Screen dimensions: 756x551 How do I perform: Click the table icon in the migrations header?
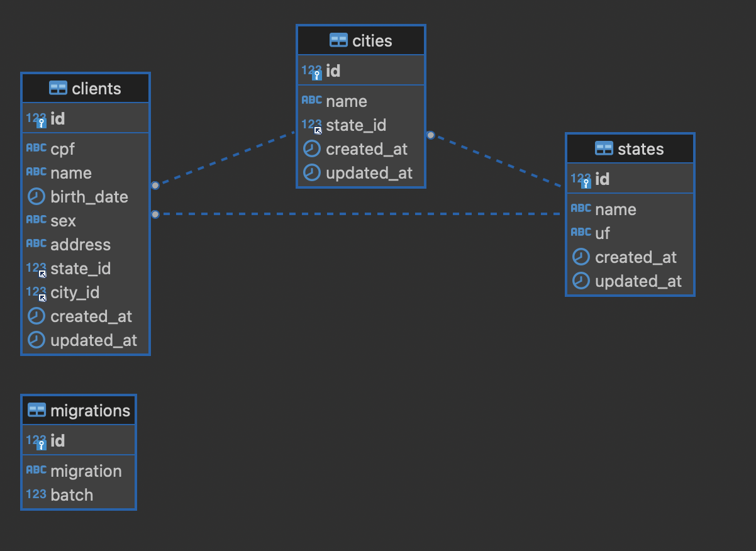[x=36, y=410]
